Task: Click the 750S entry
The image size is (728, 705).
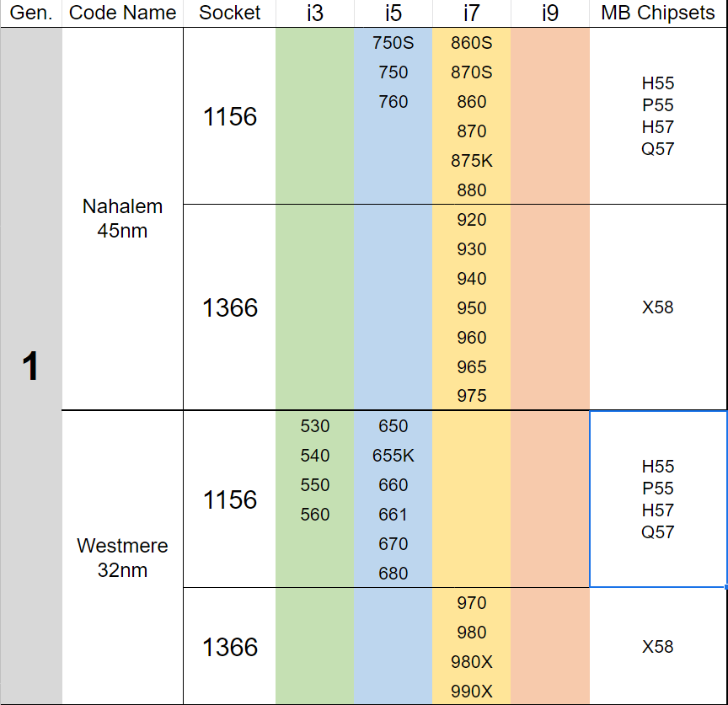Action: [x=393, y=43]
